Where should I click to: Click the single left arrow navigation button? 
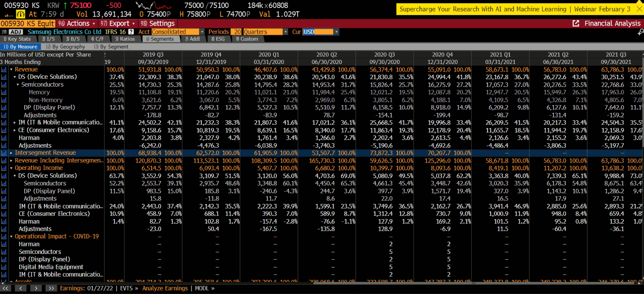pyautogui.click(x=21, y=288)
